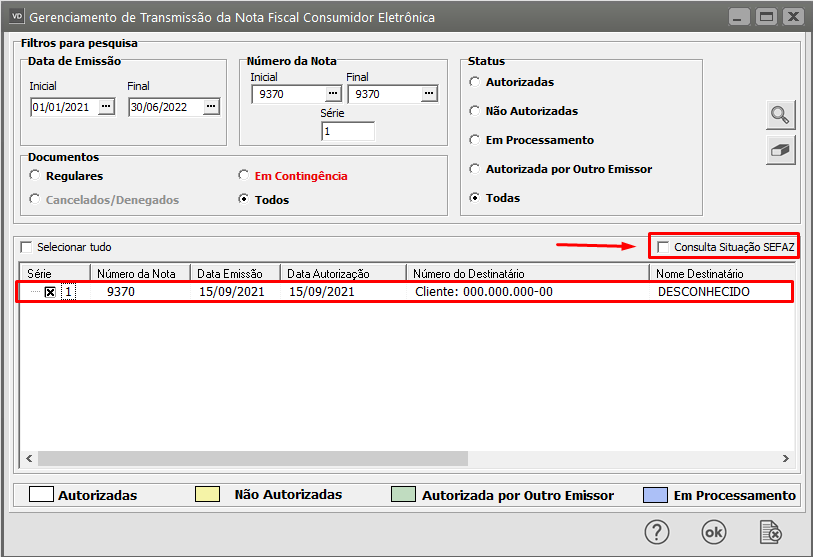Viewport: 813px width, 557px height.
Task: Click the cancel document icon at bottom right
Action: 769,532
